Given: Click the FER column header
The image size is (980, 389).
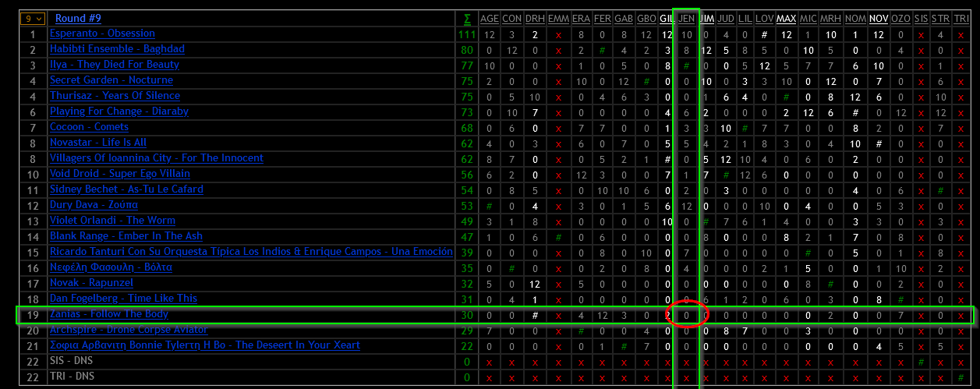Looking at the screenshot, I should 602,18.
